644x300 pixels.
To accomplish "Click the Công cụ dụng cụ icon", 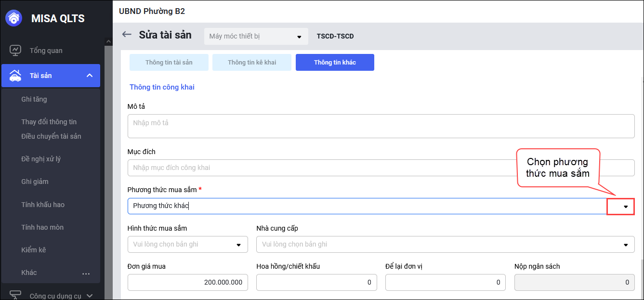I will click(x=15, y=295).
